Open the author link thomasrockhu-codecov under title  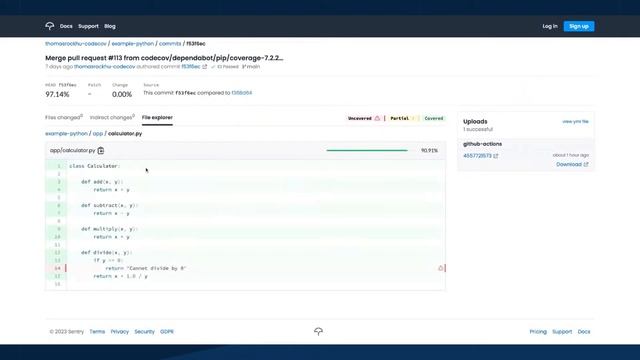(x=104, y=67)
